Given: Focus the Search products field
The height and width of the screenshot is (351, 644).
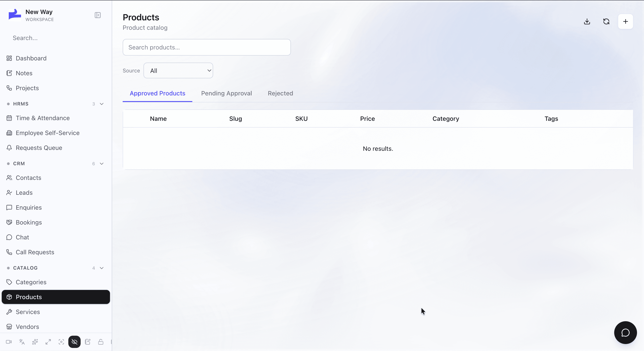Looking at the screenshot, I should pyautogui.click(x=207, y=47).
